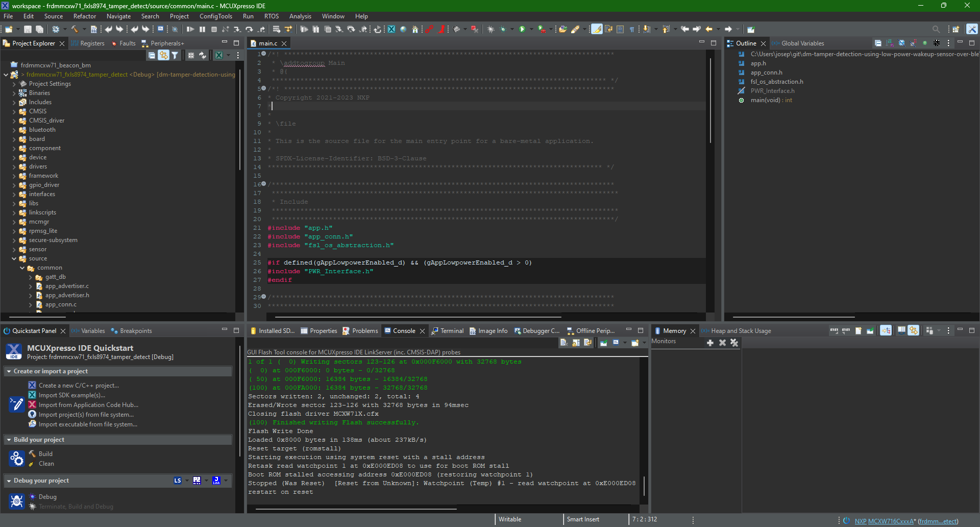
Task: Toggle Mark Occurrences highlighter in toolbar
Action: [597, 30]
